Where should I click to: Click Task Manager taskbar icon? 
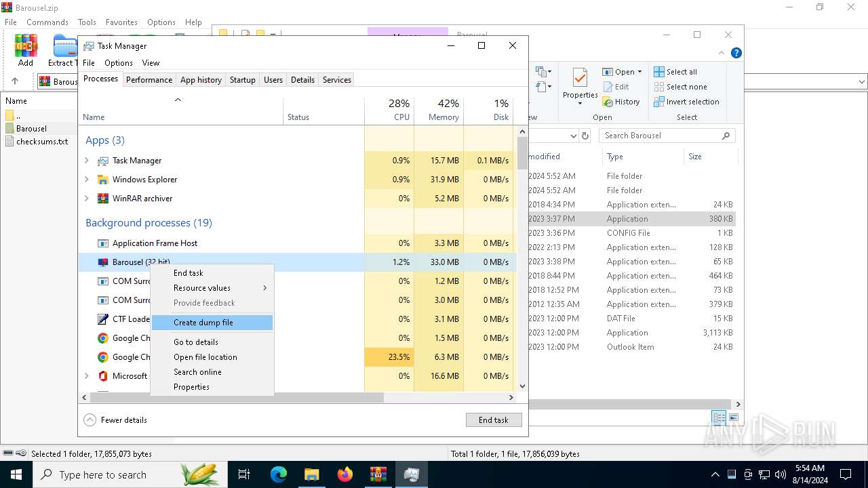click(x=411, y=474)
